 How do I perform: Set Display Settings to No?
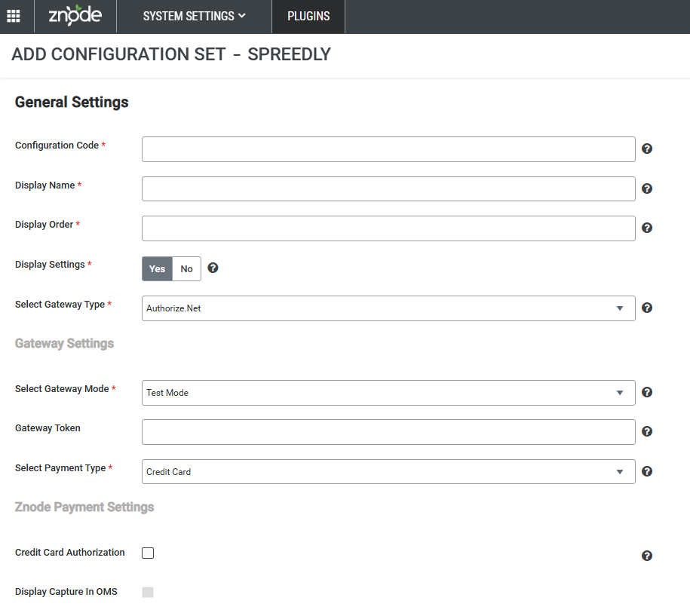click(186, 269)
